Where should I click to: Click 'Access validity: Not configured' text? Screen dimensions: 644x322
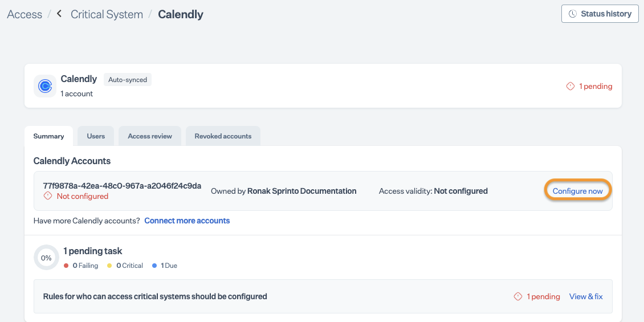click(x=433, y=191)
